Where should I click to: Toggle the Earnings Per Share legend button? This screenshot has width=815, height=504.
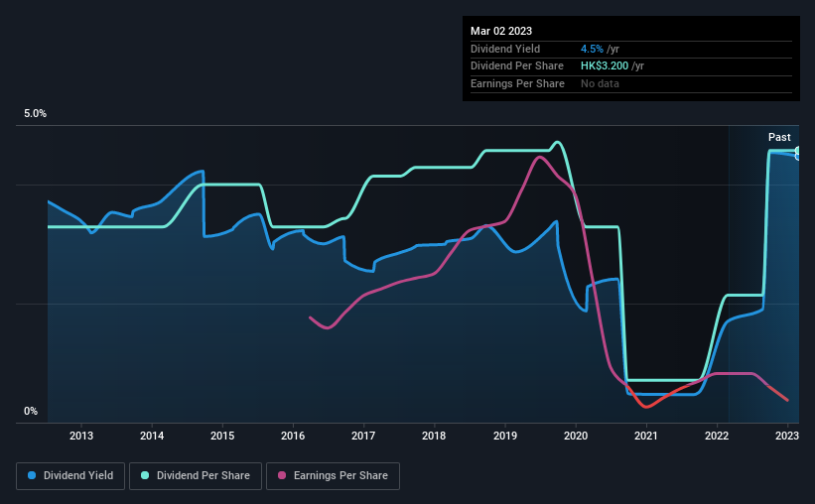[333, 476]
